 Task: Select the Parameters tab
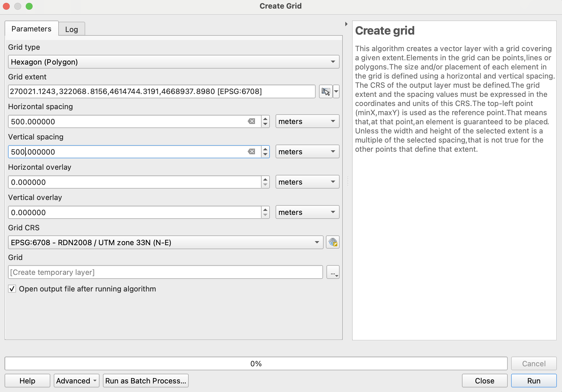click(x=31, y=29)
